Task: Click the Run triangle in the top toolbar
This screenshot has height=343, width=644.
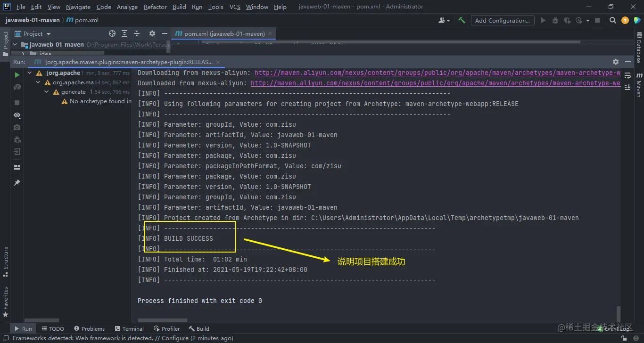Action: (x=543, y=20)
